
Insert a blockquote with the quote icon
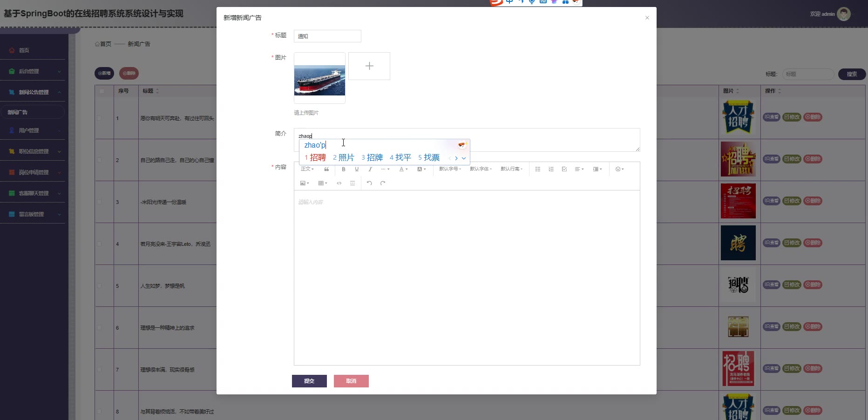click(326, 169)
